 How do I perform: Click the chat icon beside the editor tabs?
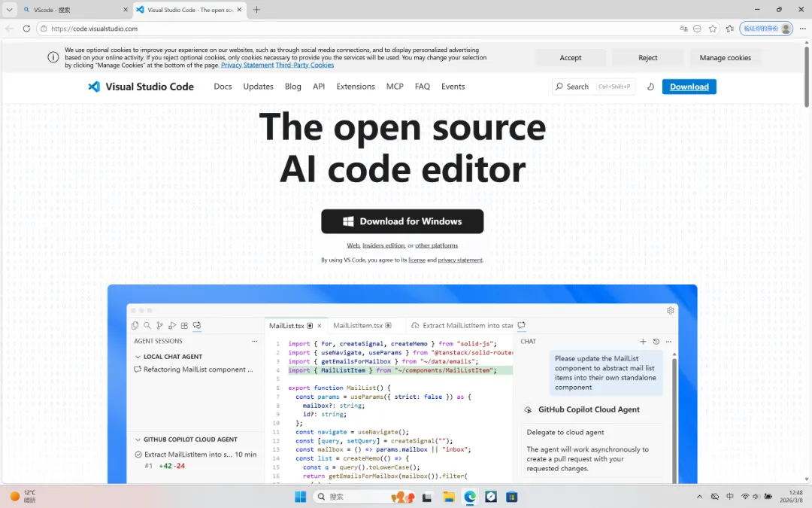(522, 325)
